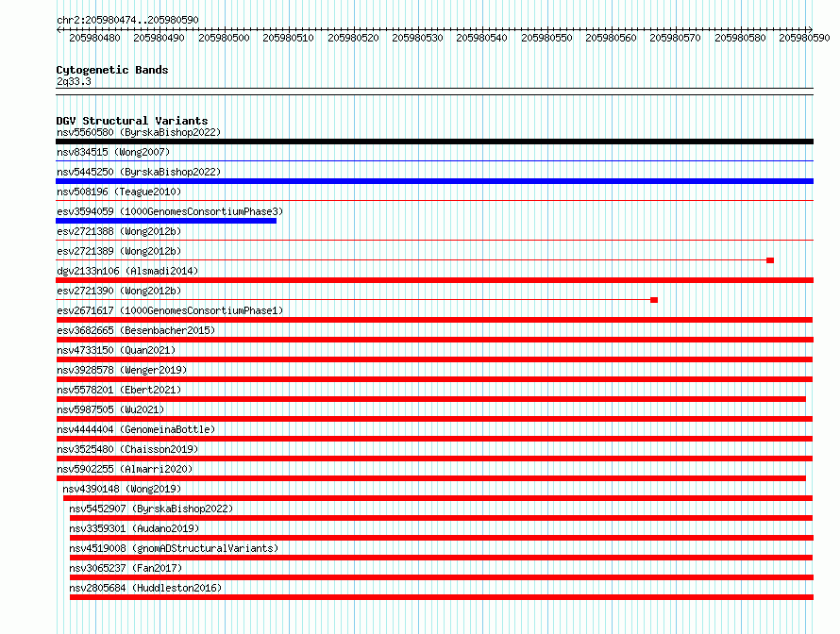Select the black nsv5560580 variant bar
Screen dimensions: 840x634
434,142
